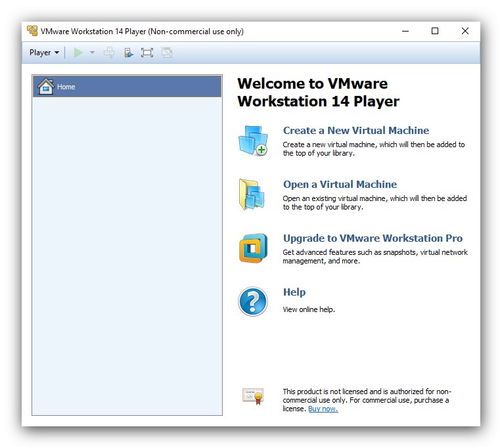502x448 pixels.
Task: Click the Home house icon
Action: coord(46,87)
